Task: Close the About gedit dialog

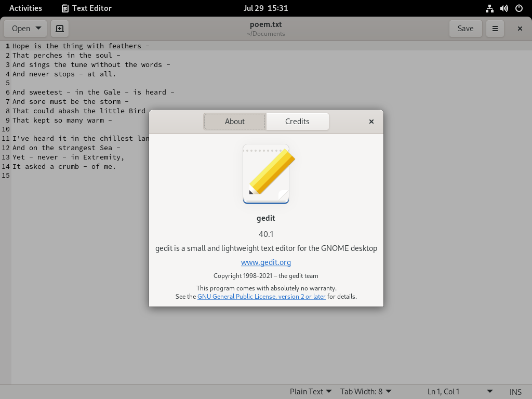Action: [371, 122]
